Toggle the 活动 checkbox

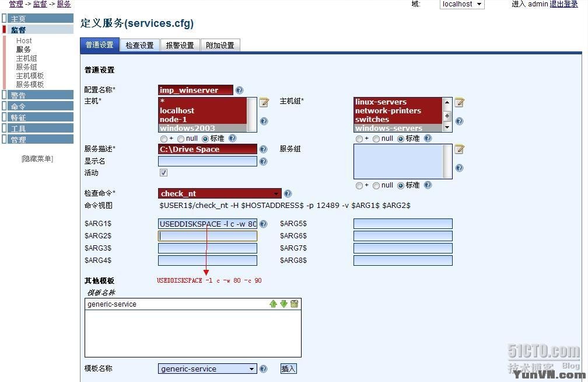pos(163,173)
